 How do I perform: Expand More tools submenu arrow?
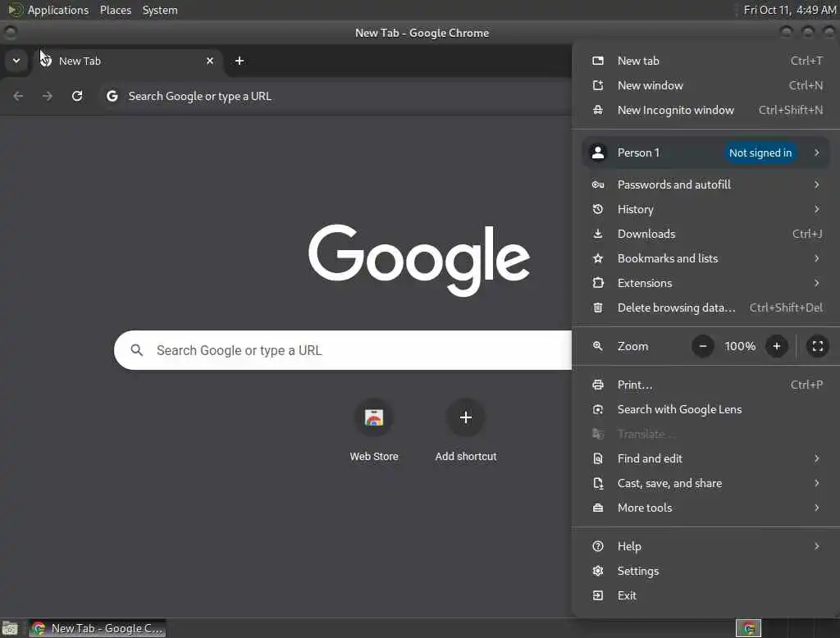[x=817, y=508]
